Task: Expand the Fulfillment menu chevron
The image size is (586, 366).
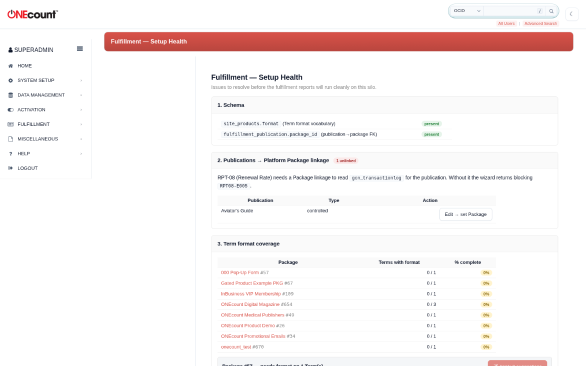Action: coord(81,124)
